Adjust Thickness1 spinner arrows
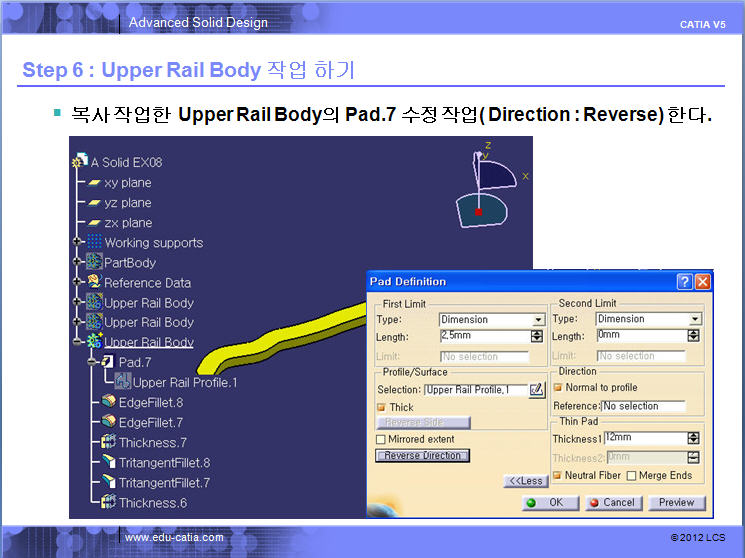The image size is (745, 558). [x=694, y=438]
